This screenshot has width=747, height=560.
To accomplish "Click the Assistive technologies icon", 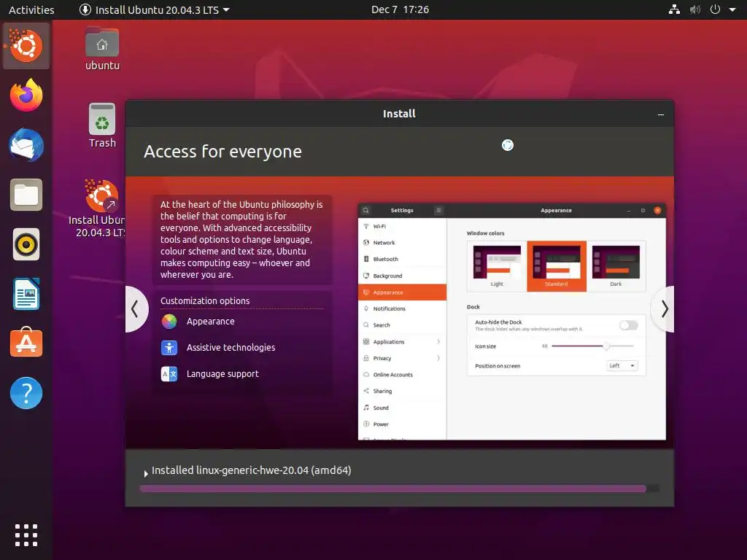I will coord(169,348).
